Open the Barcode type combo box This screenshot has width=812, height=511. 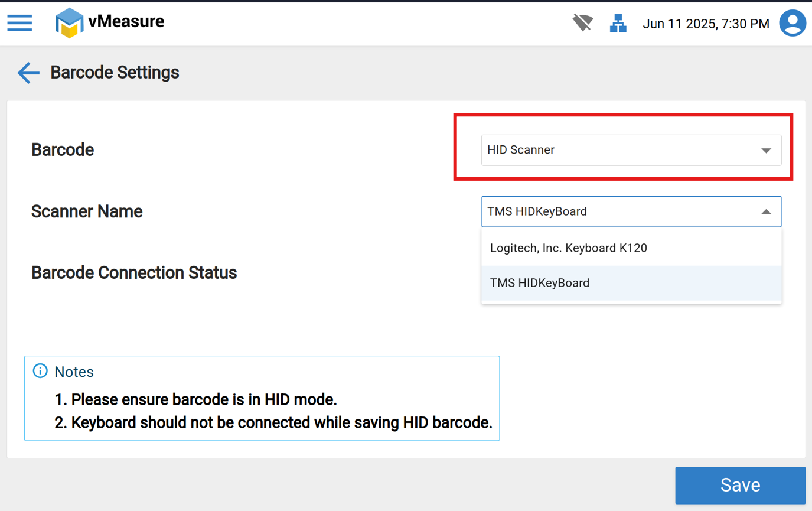coord(620,150)
